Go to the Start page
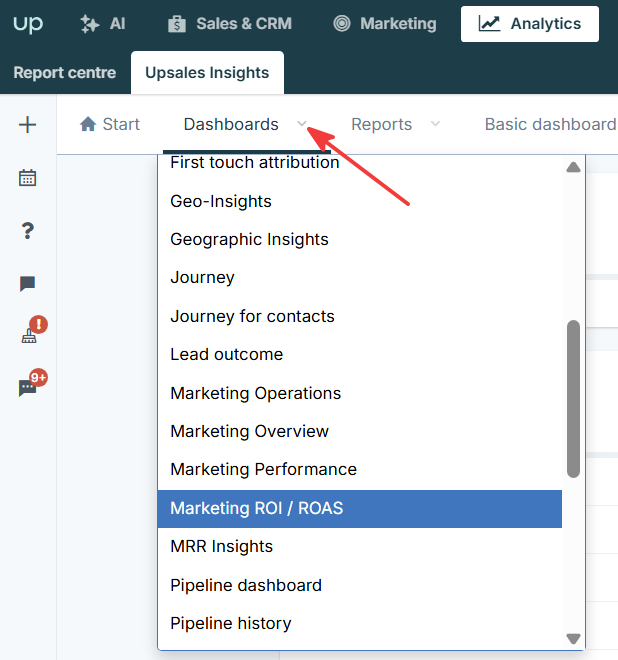 click(110, 124)
